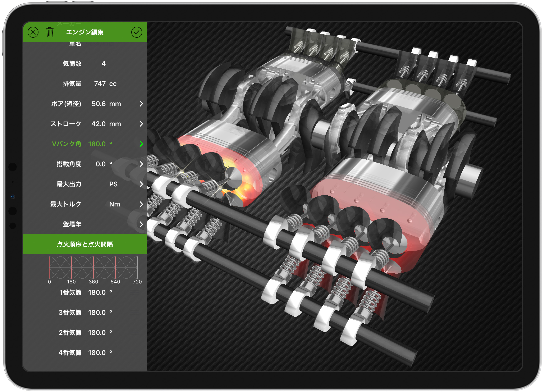Open the green Vバンク角 chevron
This screenshot has height=392, width=545.
pos(141,144)
